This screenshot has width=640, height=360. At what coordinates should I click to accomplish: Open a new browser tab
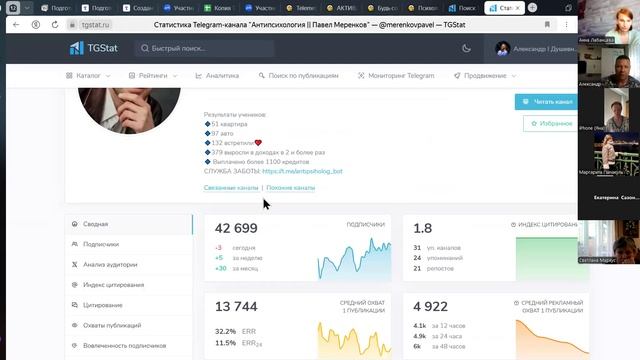point(532,8)
